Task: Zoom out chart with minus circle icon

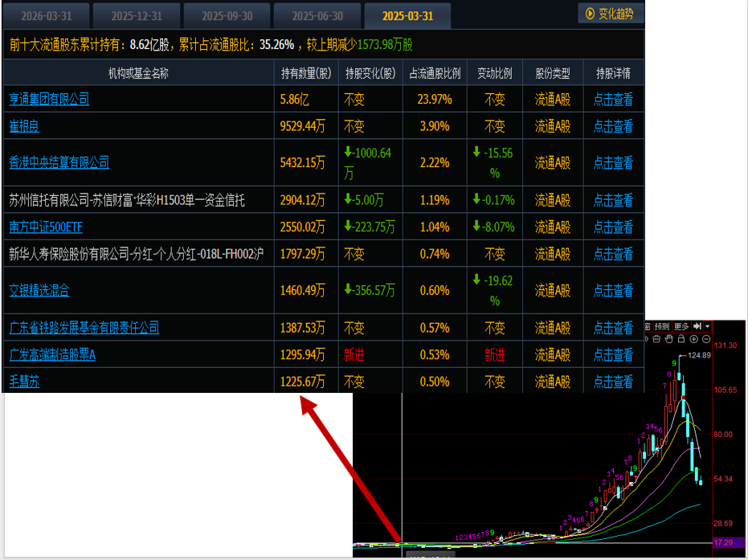Action: coord(706,339)
